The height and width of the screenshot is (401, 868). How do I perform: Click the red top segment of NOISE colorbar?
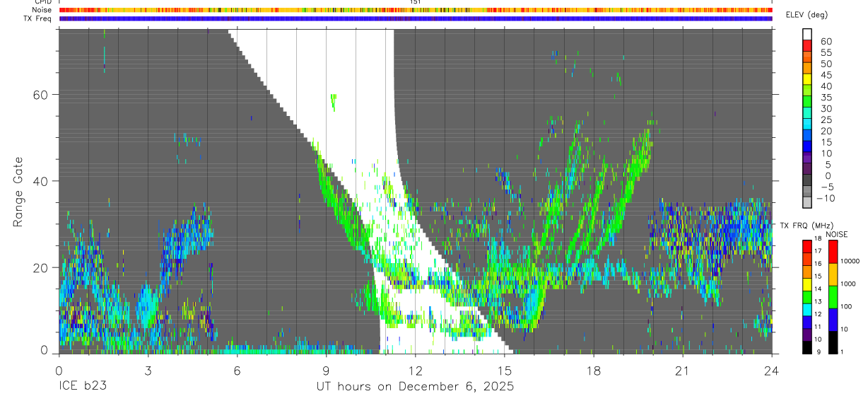pos(833,251)
